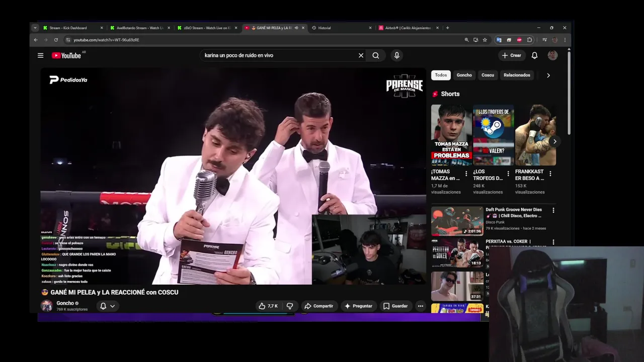Dislike the video with thumbs down
This screenshot has width=644, height=362.
(290, 306)
